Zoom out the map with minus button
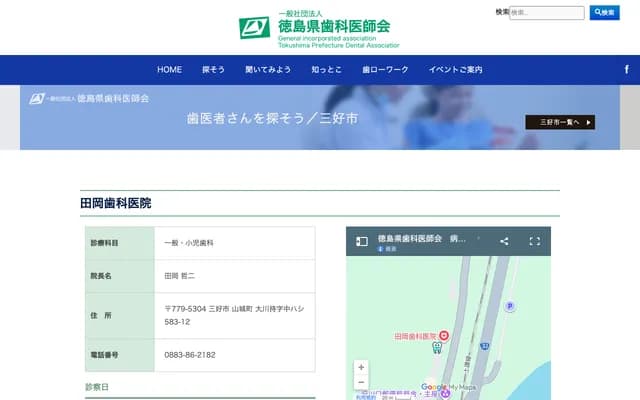 (x=361, y=382)
